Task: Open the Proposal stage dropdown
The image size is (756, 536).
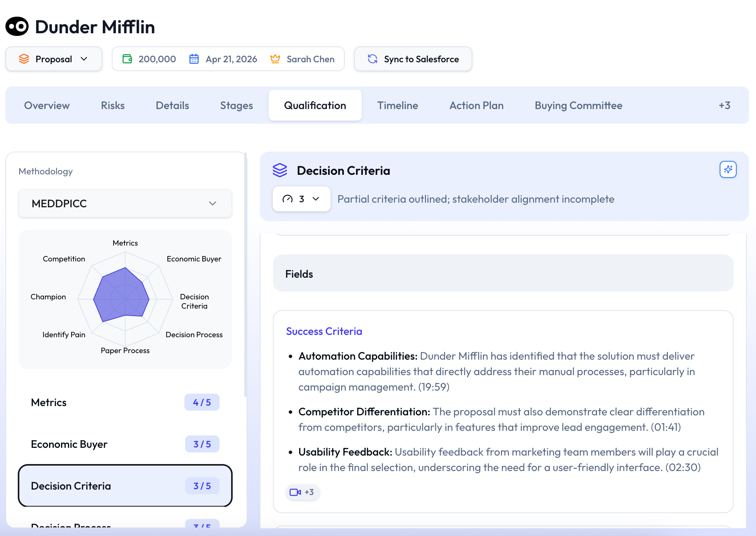Action: [54, 59]
